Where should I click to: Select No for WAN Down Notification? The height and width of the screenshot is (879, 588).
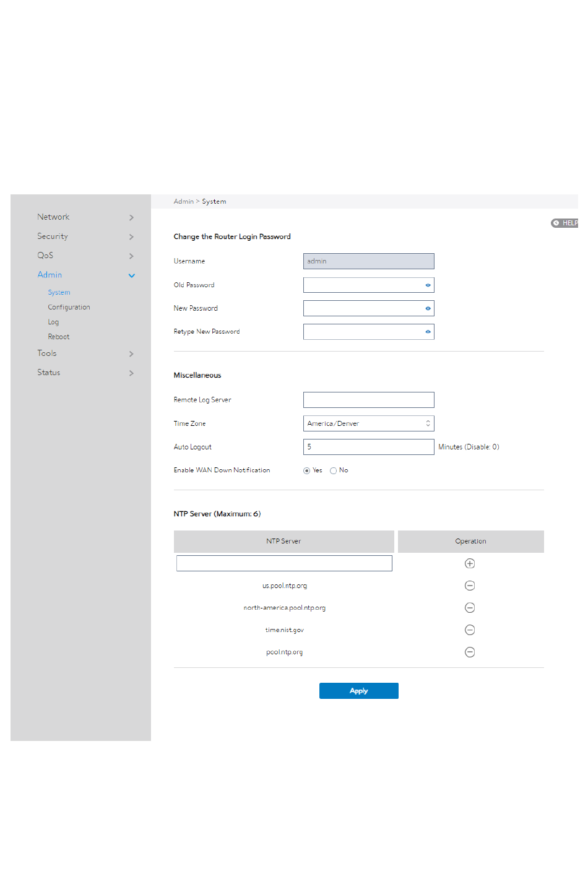(x=333, y=471)
